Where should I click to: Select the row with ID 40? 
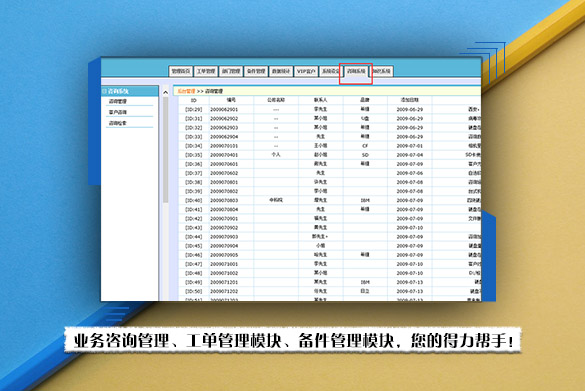tap(330, 200)
